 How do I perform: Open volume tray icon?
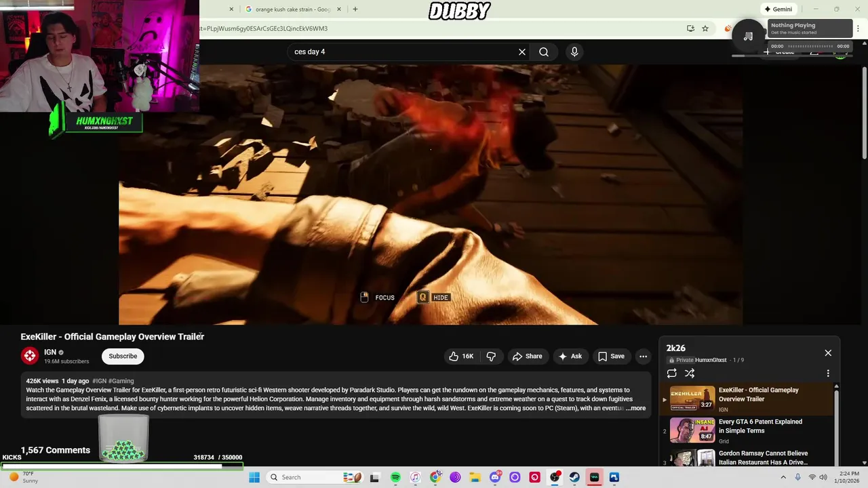pos(823,477)
